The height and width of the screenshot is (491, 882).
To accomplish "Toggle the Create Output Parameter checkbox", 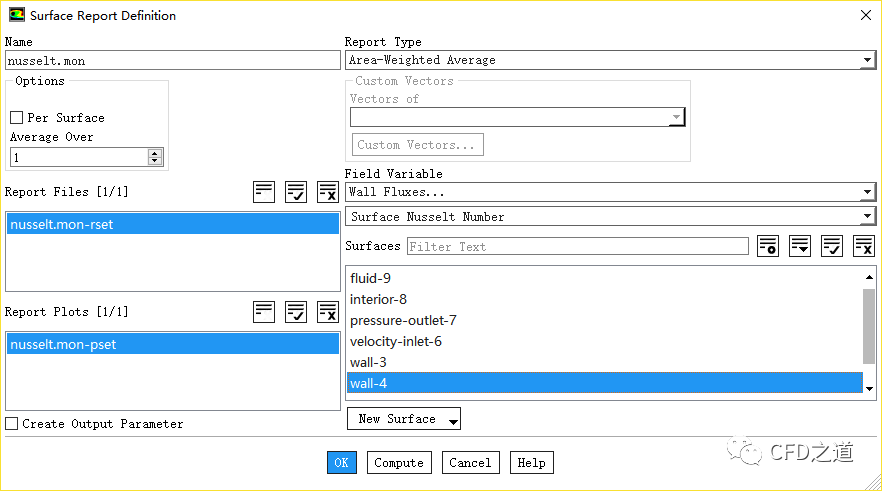I will 12,424.
